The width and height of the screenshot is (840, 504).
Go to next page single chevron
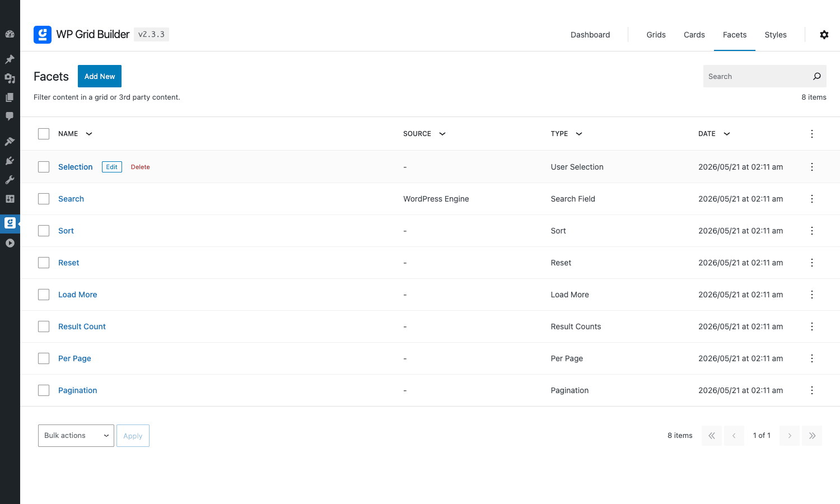tap(790, 436)
